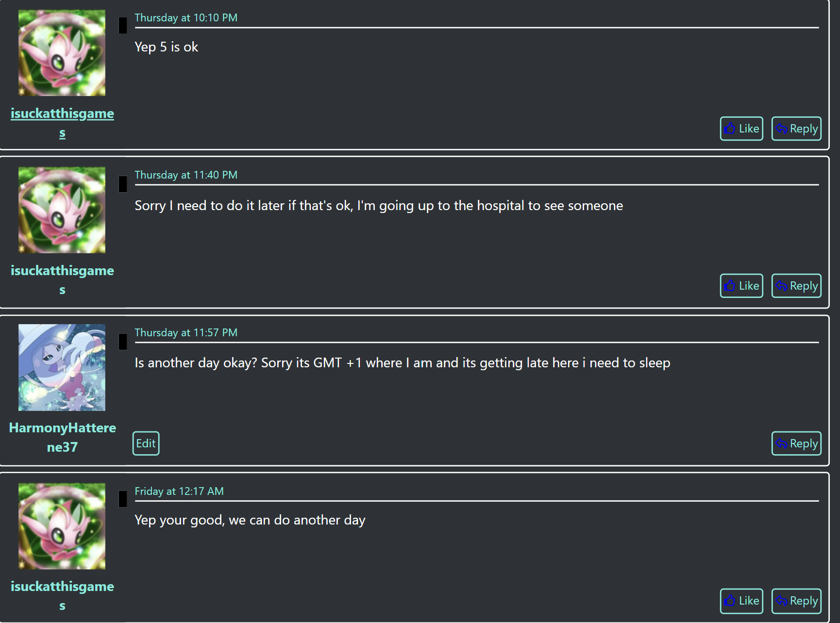The image size is (840, 623).
Task: Reply to the hospital visit post
Action: (x=796, y=286)
